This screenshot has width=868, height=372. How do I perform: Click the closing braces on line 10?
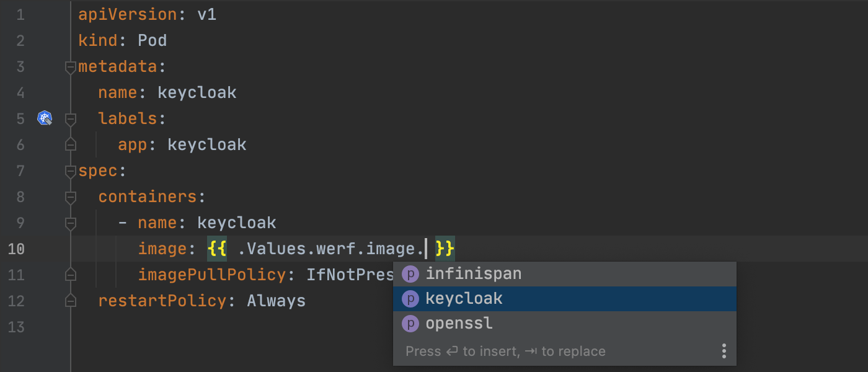[x=445, y=249]
